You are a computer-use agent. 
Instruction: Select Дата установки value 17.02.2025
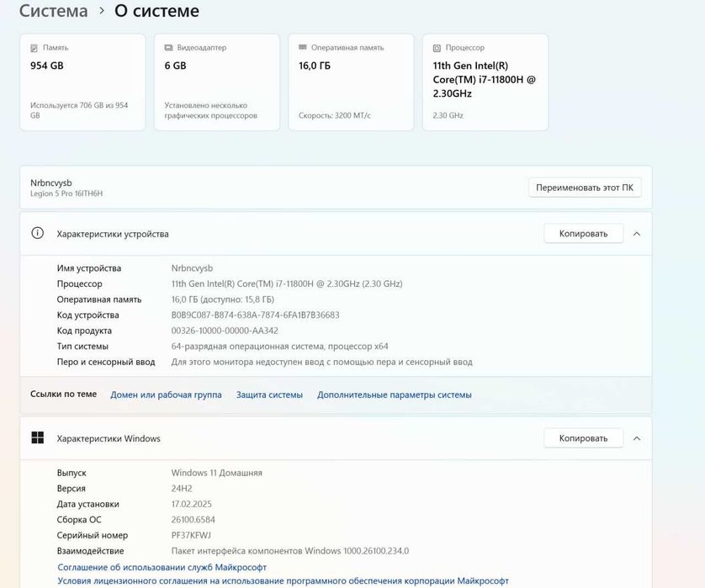[x=192, y=504]
